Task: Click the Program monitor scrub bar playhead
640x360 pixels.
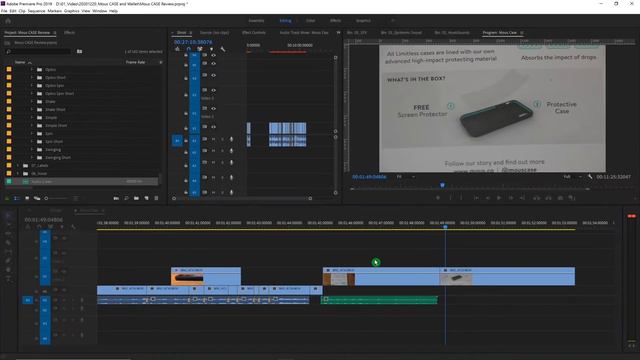Action: [x=442, y=185]
